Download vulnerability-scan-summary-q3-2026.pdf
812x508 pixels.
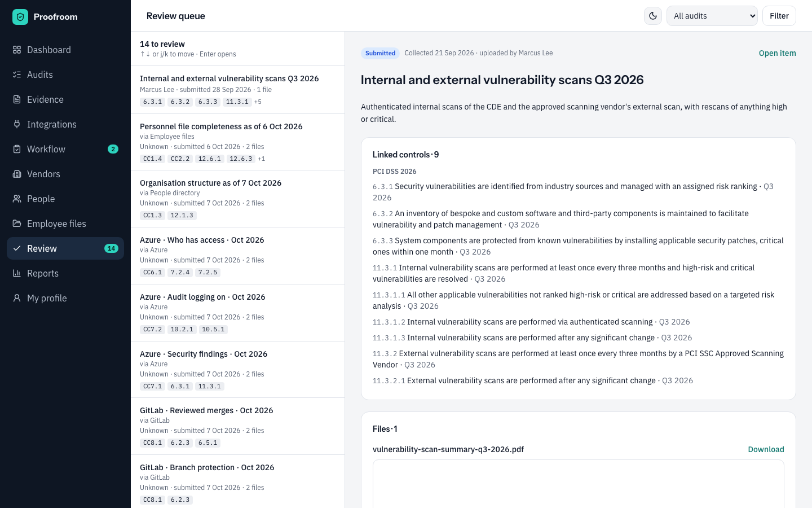[x=766, y=449]
